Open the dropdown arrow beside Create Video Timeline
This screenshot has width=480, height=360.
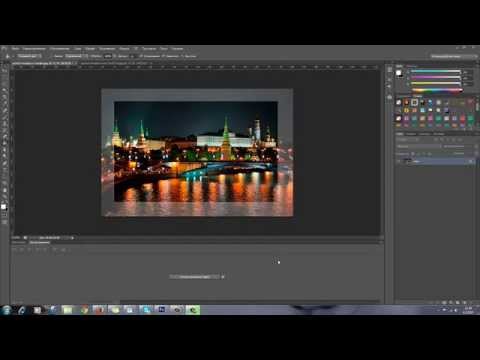pyautogui.click(x=223, y=277)
